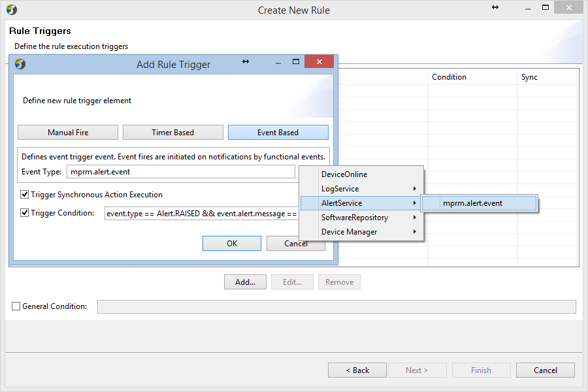This screenshot has height=392, width=588.
Task: Close the Add Rule Trigger dialog with red X
Action: click(x=319, y=61)
